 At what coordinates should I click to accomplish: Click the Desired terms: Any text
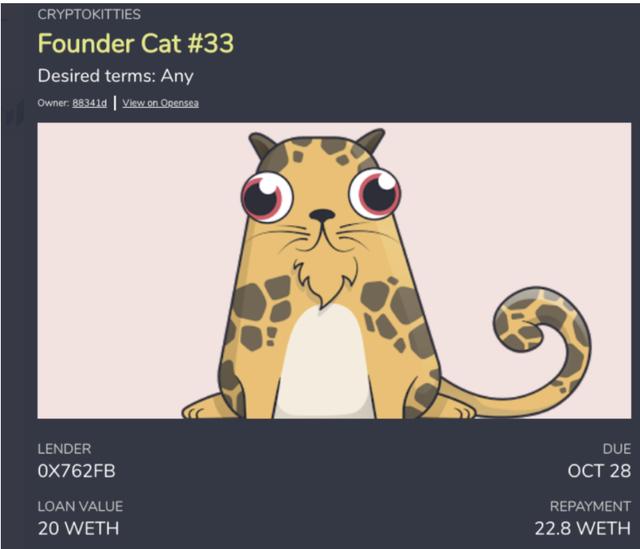click(116, 76)
